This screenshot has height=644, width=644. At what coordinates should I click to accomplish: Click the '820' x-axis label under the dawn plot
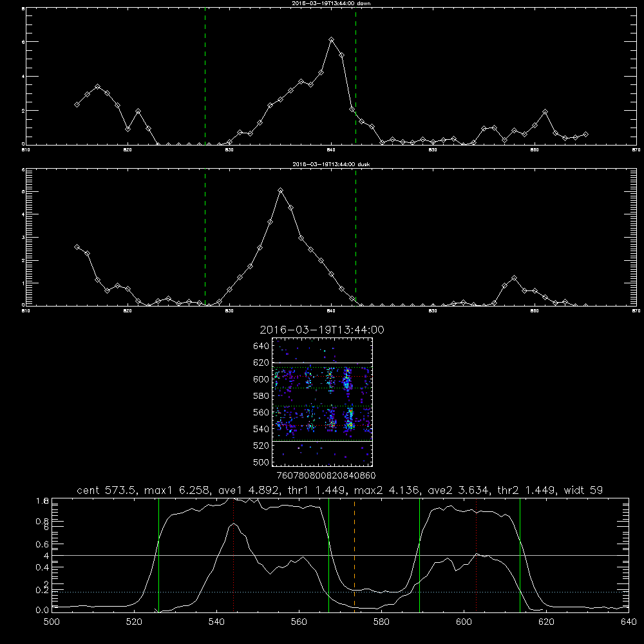(x=128, y=150)
